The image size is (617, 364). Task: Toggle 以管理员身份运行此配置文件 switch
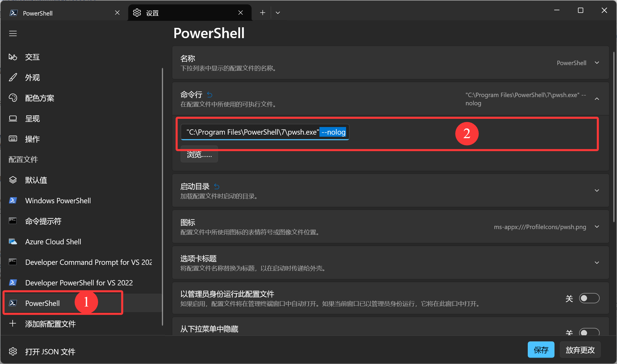pyautogui.click(x=589, y=298)
